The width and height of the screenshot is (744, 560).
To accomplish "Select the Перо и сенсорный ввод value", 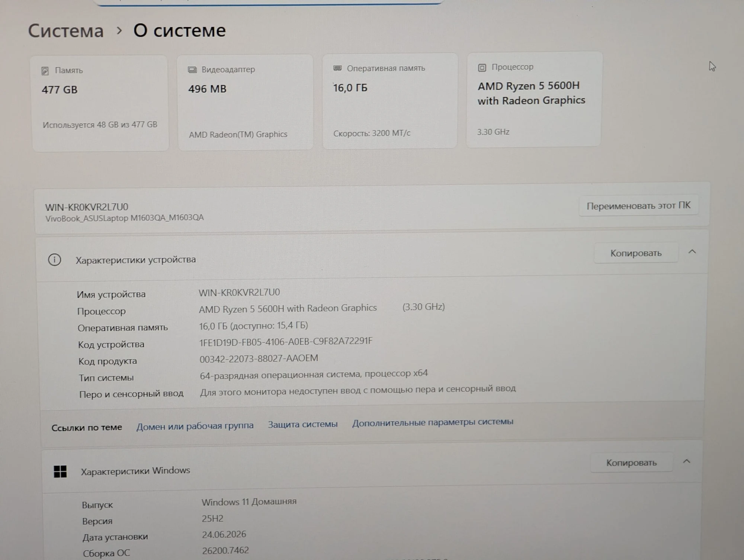I will (358, 390).
